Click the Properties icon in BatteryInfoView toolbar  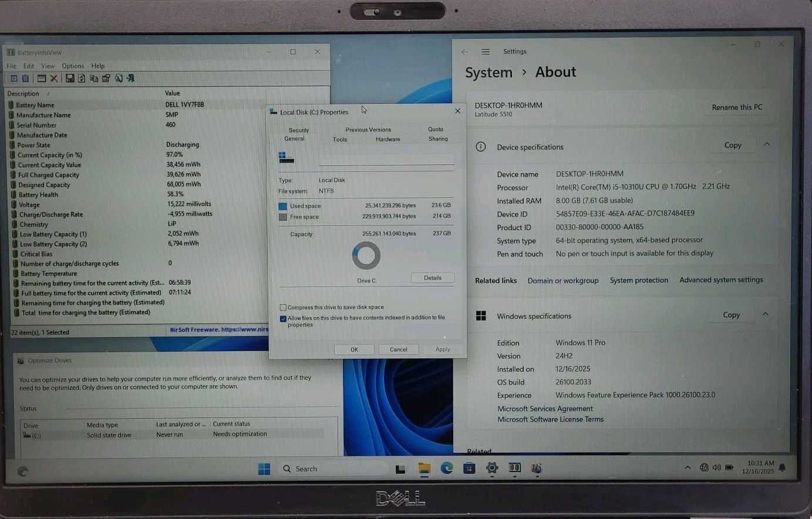pos(106,78)
